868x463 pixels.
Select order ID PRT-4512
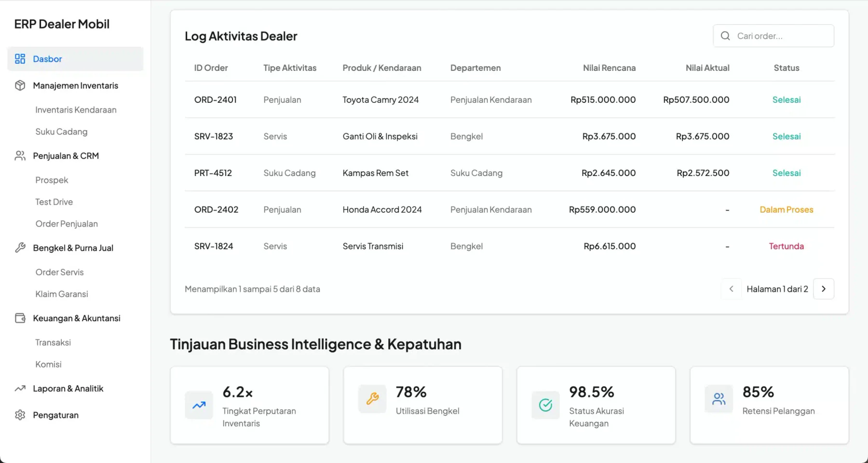[213, 173]
